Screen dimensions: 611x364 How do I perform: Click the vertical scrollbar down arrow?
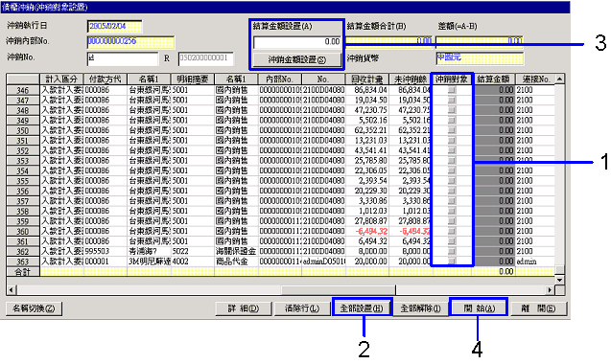pyautogui.click(x=559, y=280)
